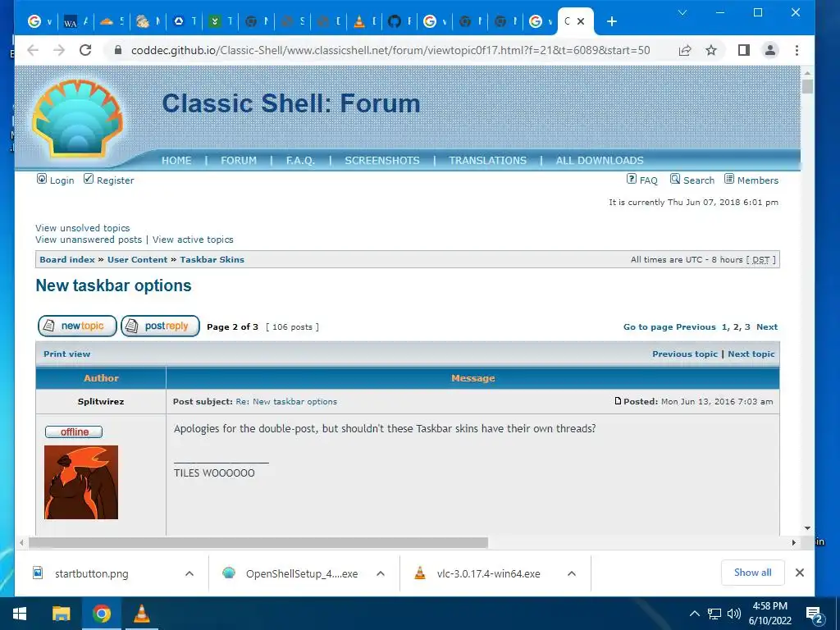Go to Previous topic
This screenshot has height=630, width=840.
[685, 354]
